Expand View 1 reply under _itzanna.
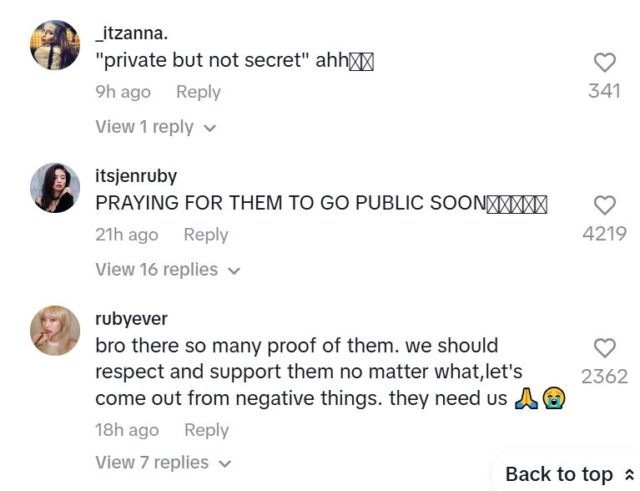Screen dimensions: 640x491 click(x=156, y=127)
